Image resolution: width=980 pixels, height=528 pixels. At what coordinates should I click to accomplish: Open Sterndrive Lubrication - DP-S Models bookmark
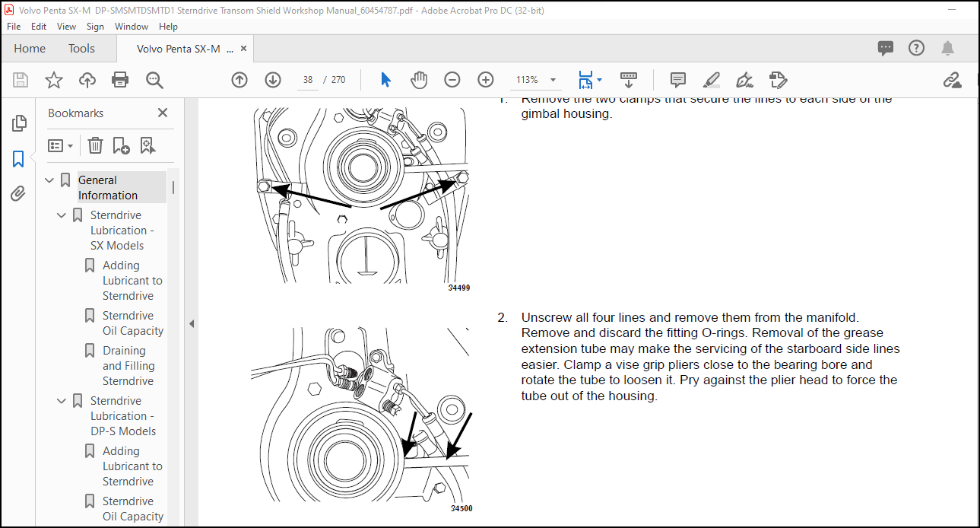[123, 416]
